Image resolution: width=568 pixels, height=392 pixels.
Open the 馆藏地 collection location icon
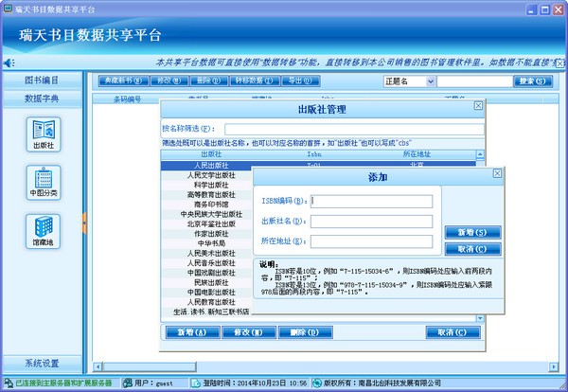click(x=44, y=231)
